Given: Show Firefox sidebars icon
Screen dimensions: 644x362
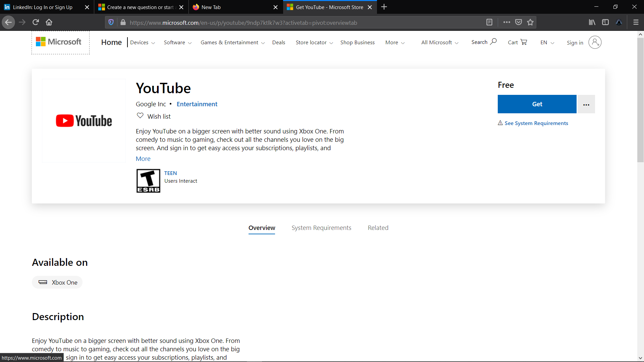Looking at the screenshot, I should click(x=605, y=22).
